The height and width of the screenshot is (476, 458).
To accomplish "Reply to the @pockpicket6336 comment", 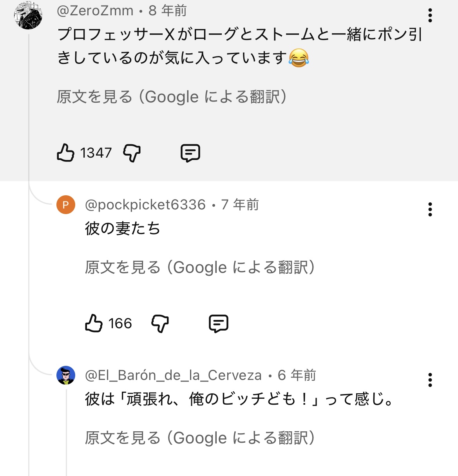I will [x=219, y=323].
